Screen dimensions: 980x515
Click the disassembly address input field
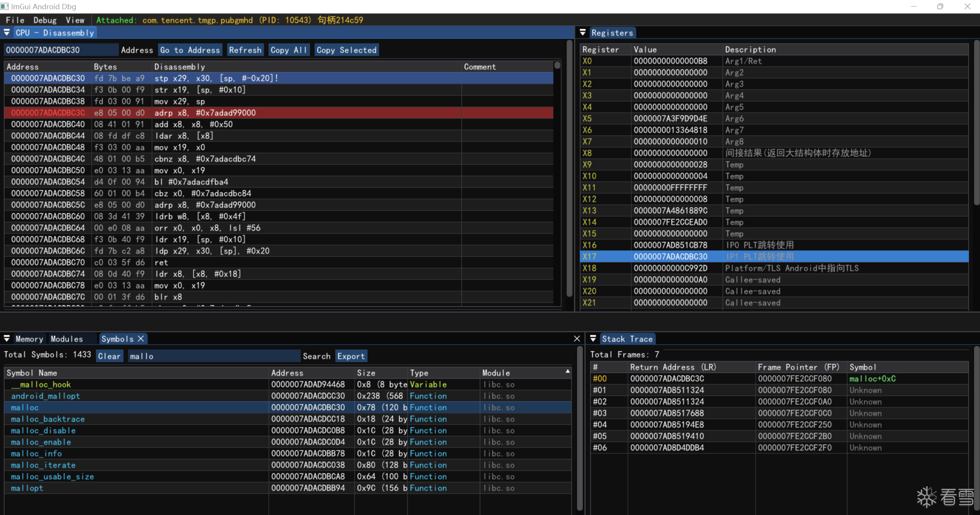point(61,50)
